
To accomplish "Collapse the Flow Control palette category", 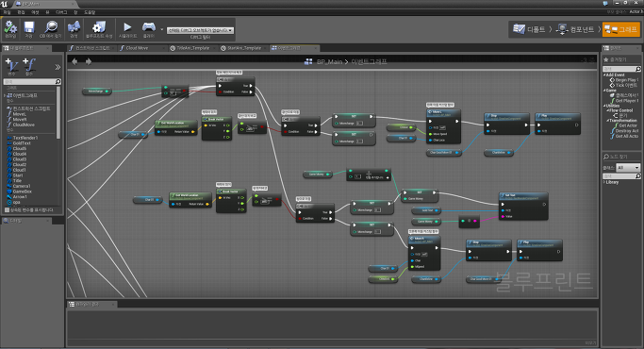I will tap(608, 110).
